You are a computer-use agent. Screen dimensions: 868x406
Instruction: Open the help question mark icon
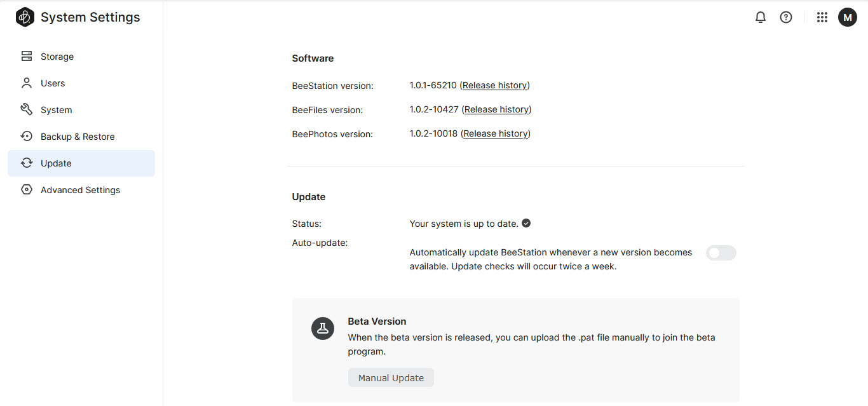tap(786, 18)
